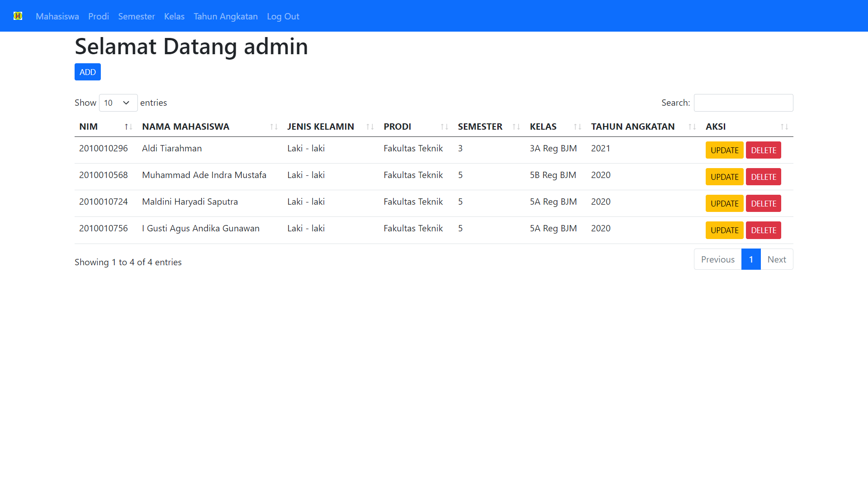Select Log Out from the navbar
The image size is (868, 488).
[x=283, y=16]
